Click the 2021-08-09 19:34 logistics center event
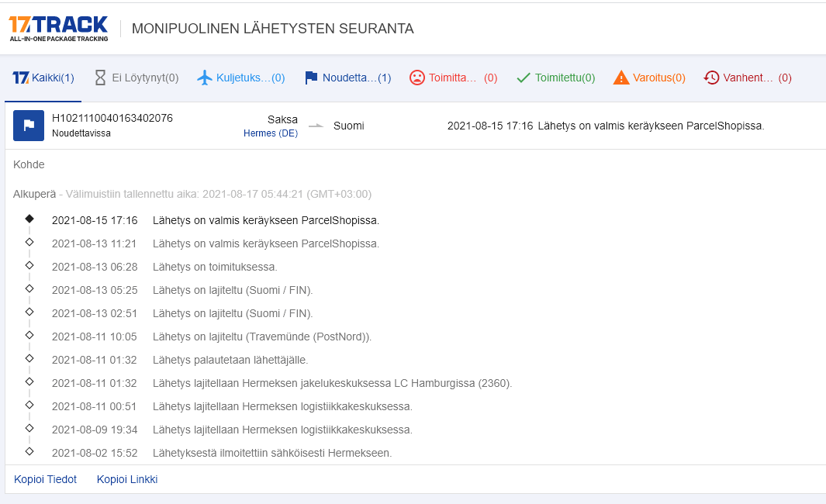The height and width of the screenshot is (504, 826). pos(232,430)
